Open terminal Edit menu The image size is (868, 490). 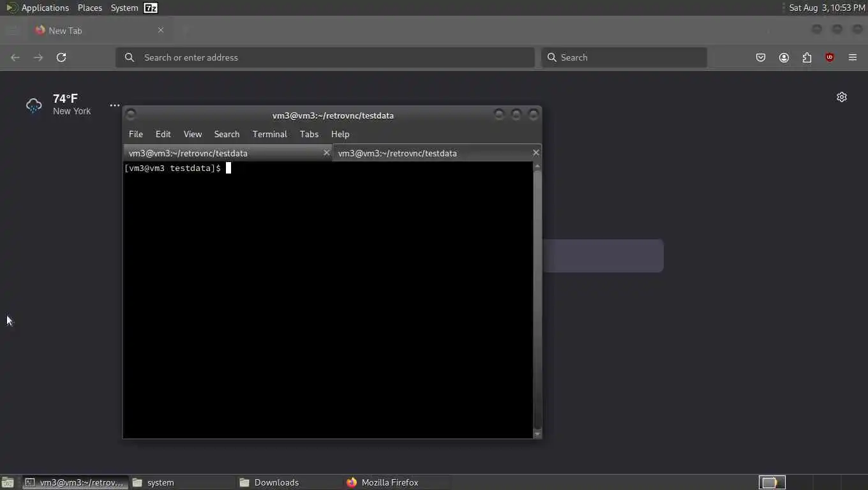coord(163,134)
